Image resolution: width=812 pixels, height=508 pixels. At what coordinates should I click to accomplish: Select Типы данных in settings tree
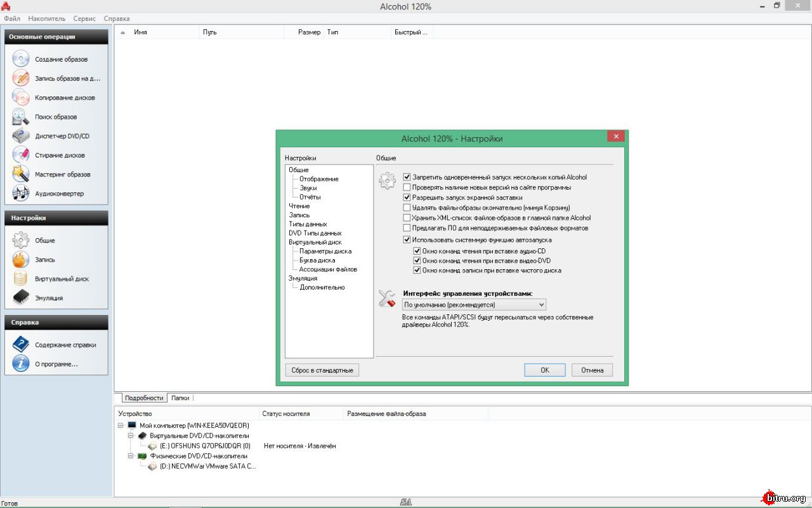pyautogui.click(x=308, y=224)
